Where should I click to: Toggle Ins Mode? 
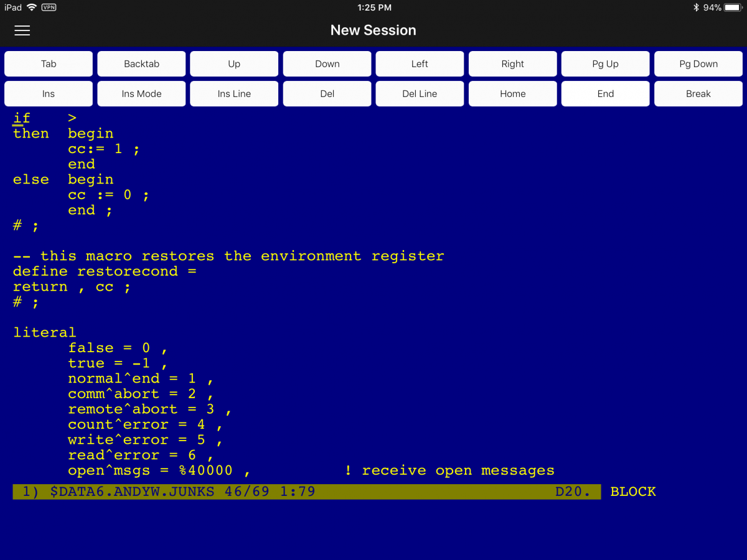coord(141,93)
